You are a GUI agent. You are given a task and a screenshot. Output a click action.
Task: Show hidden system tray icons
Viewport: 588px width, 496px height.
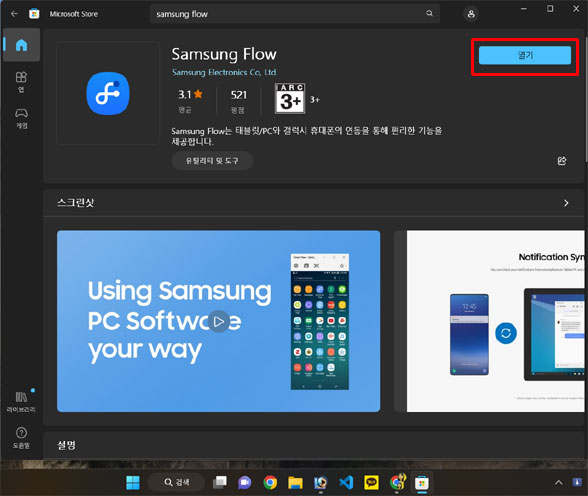558,483
